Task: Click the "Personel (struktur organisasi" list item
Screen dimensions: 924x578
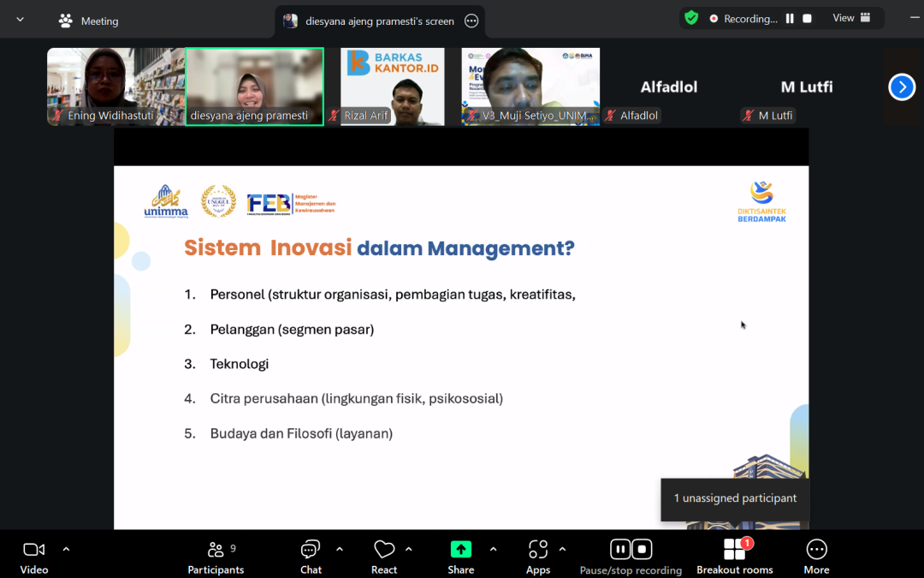Action: pos(393,295)
